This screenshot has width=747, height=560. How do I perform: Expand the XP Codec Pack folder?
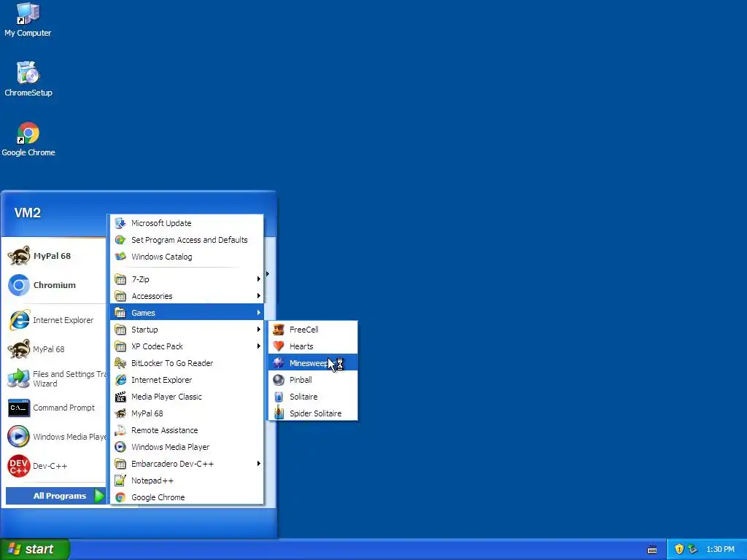[x=187, y=346]
